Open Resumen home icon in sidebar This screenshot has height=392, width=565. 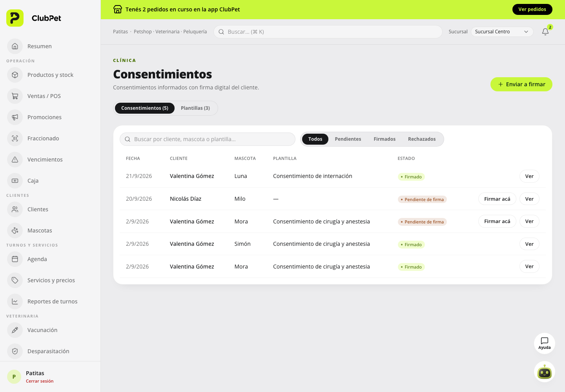[15, 46]
